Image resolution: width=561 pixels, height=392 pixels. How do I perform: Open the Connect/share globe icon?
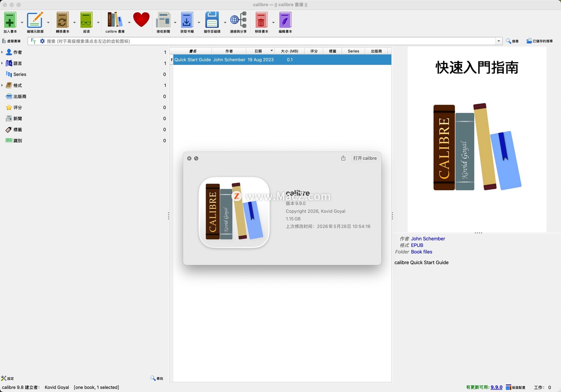pyautogui.click(x=238, y=20)
